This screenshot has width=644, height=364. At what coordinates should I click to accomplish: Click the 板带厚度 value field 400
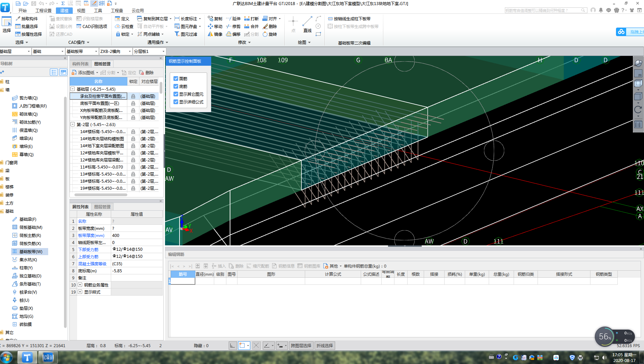pyautogui.click(x=137, y=235)
